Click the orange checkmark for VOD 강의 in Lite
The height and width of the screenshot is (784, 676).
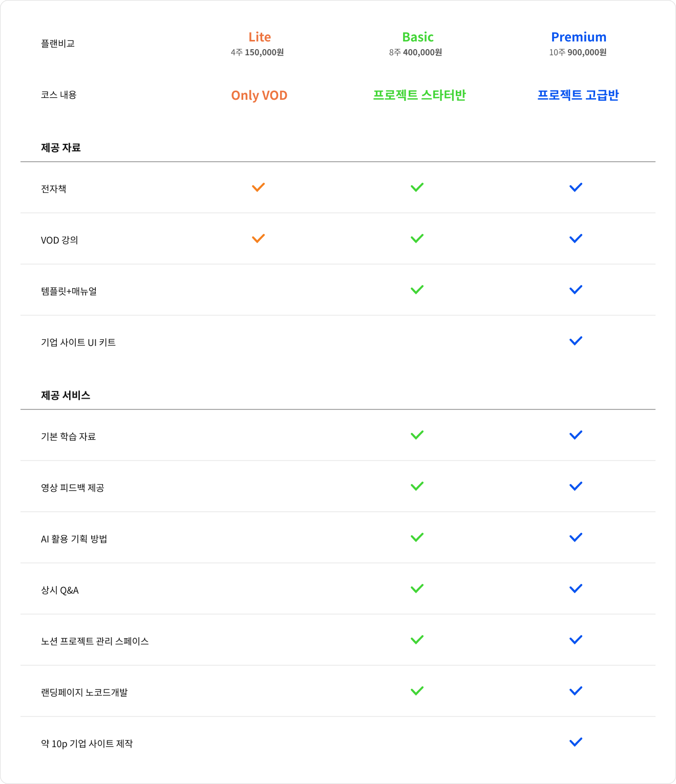coord(259,238)
